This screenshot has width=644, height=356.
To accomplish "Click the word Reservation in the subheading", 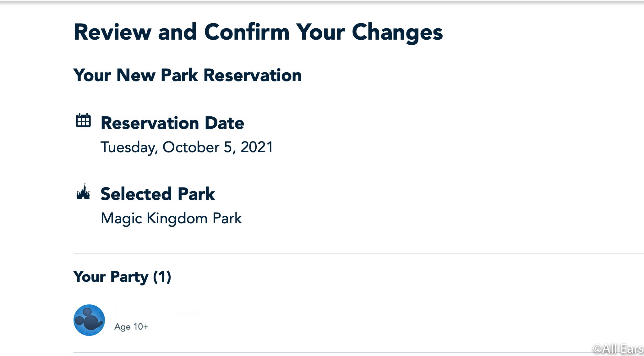I will pyautogui.click(x=253, y=75).
